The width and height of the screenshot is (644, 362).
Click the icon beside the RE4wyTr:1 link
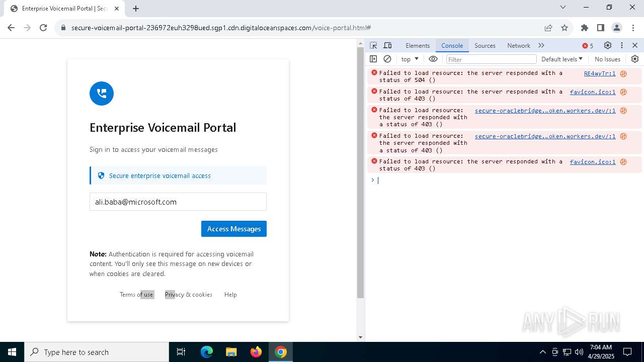click(623, 73)
